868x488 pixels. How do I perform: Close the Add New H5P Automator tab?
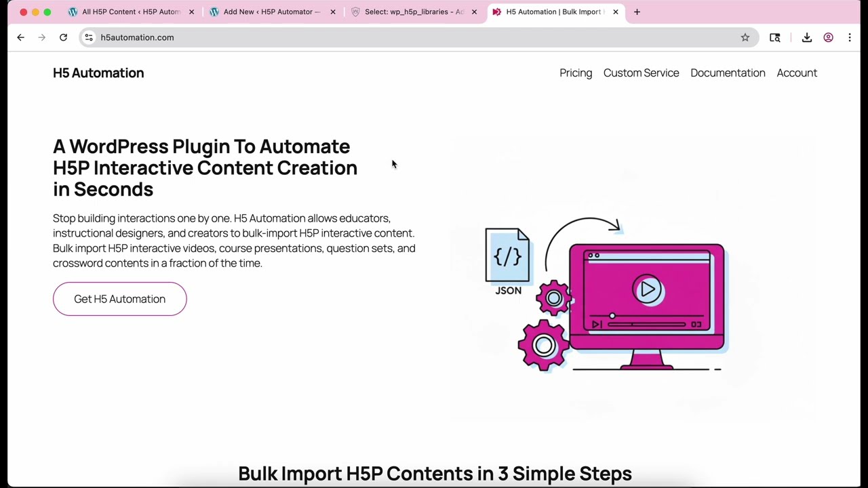(333, 12)
